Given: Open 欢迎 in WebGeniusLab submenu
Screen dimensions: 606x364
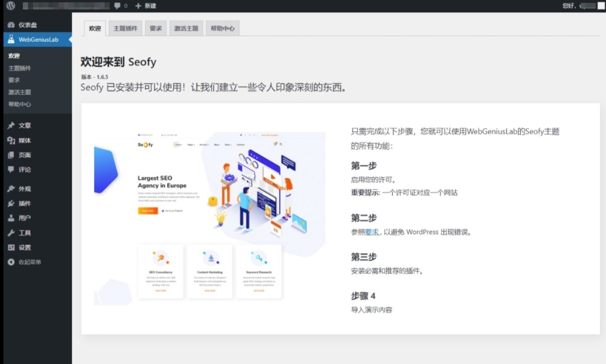Looking at the screenshot, I should click(14, 56).
